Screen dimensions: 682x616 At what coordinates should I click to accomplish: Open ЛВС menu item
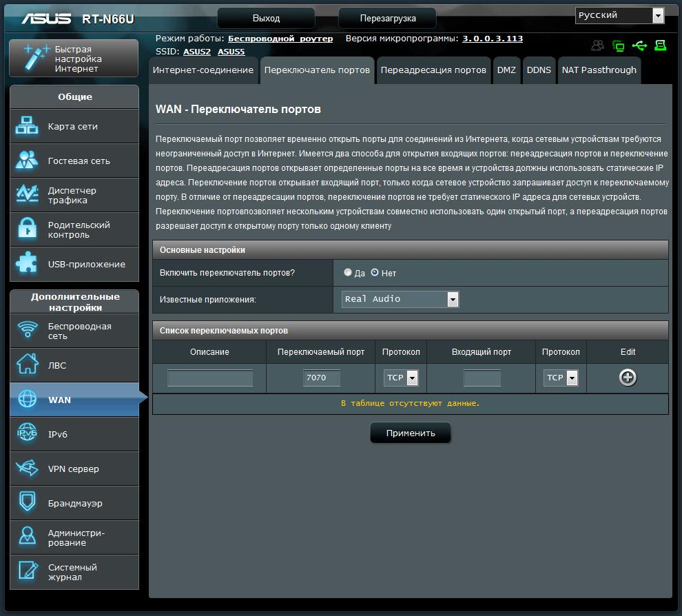point(74,365)
